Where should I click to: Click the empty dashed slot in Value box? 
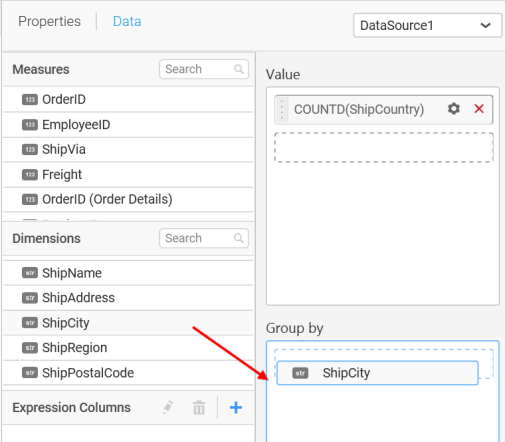tap(384, 147)
